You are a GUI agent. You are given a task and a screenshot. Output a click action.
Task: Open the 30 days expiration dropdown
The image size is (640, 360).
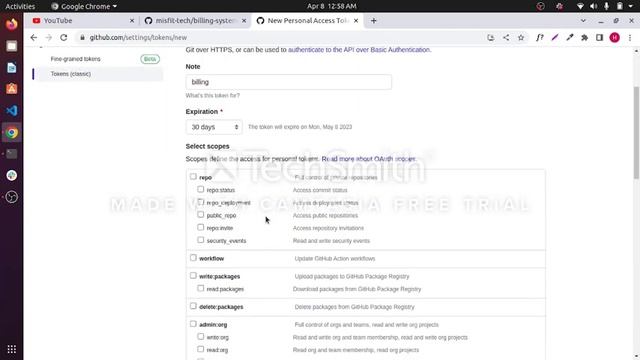(214, 127)
